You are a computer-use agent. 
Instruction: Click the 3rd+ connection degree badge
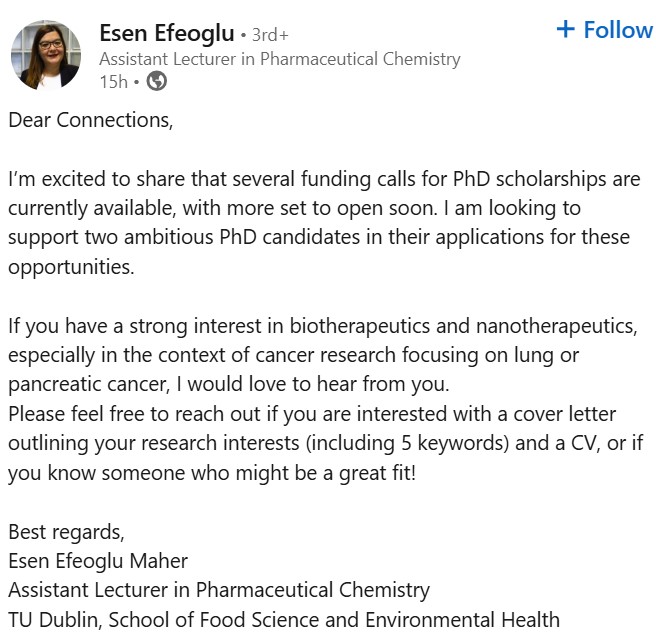270,35
